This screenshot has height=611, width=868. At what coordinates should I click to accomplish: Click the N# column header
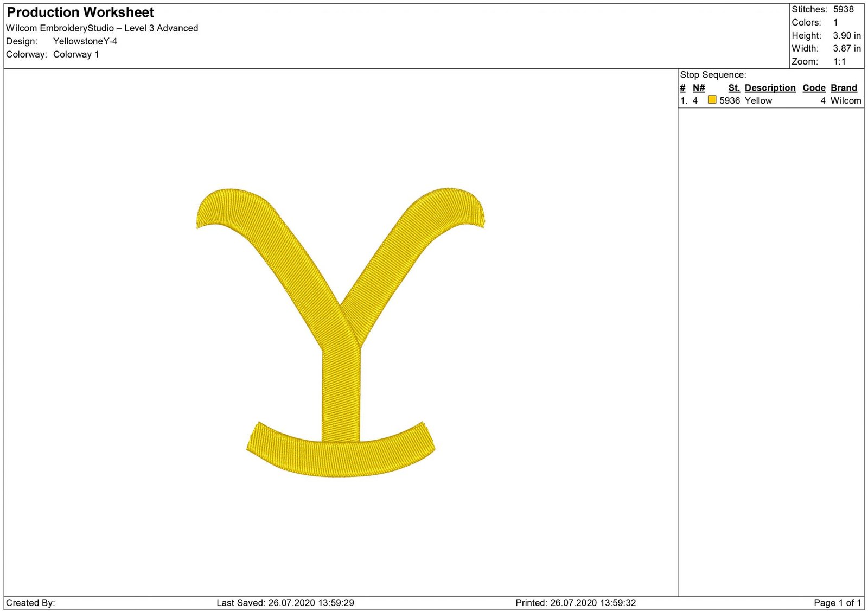[698, 88]
